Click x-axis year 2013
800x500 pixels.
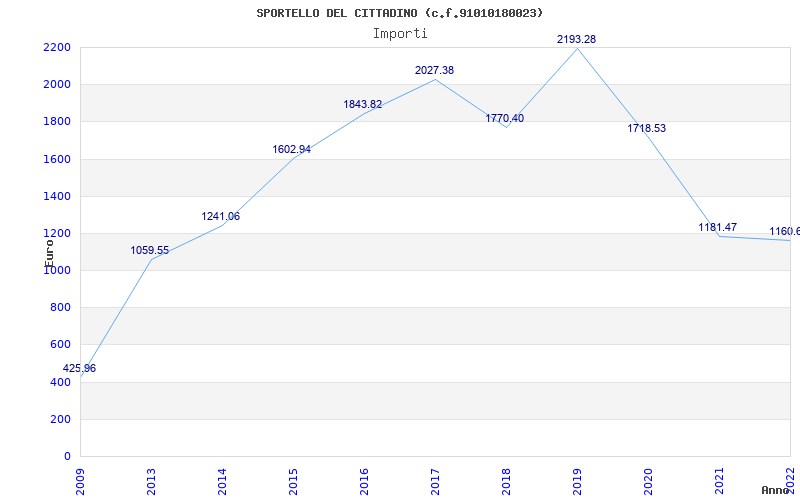pyautogui.click(x=152, y=481)
